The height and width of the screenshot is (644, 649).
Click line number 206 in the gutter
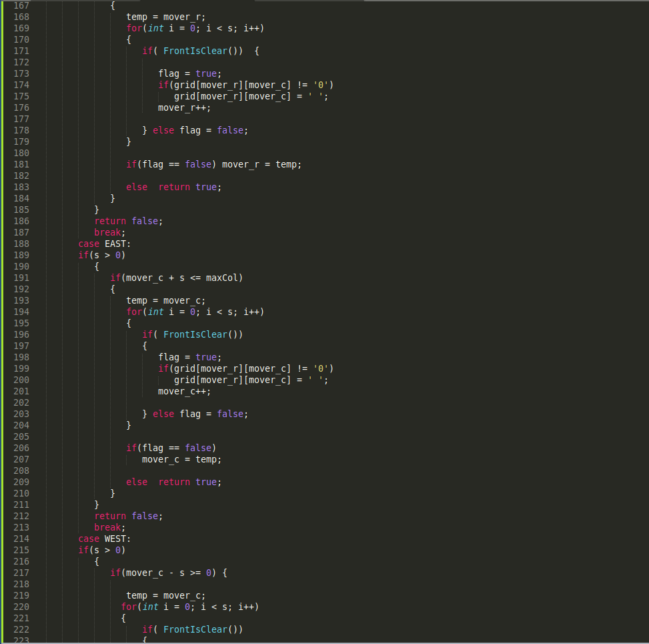click(x=21, y=448)
